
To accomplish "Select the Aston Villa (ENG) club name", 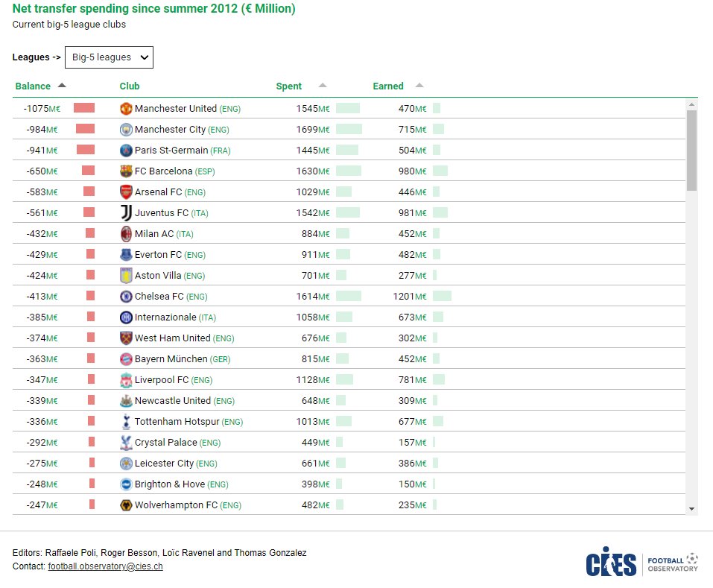I will click(170, 276).
